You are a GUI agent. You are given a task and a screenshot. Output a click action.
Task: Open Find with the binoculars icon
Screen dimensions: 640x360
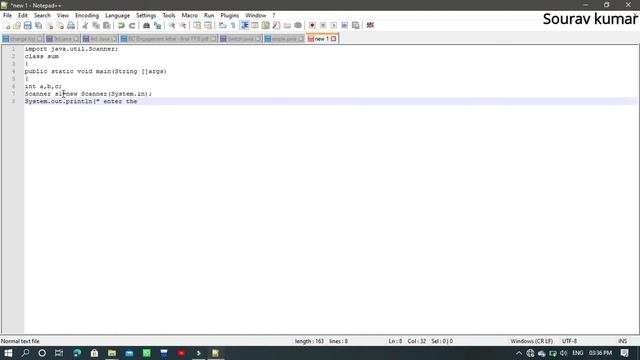click(146, 25)
